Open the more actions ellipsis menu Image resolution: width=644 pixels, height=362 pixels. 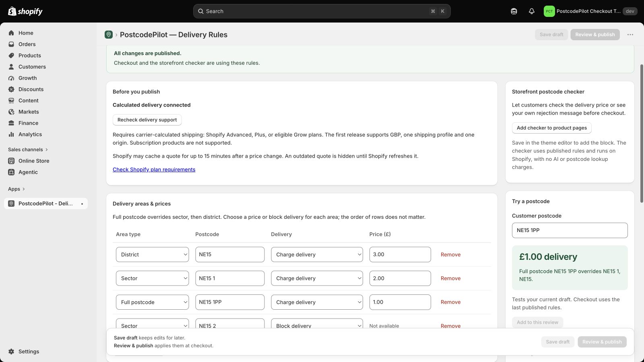[x=630, y=35]
